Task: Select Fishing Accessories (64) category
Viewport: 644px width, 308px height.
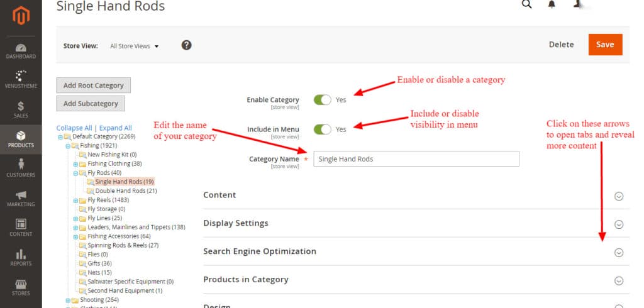Action: pyautogui.click(x=119, y=236)
